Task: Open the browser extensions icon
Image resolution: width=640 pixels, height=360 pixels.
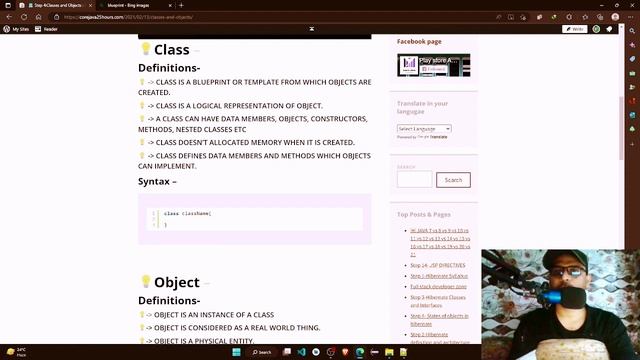Action: click(569, 17)
